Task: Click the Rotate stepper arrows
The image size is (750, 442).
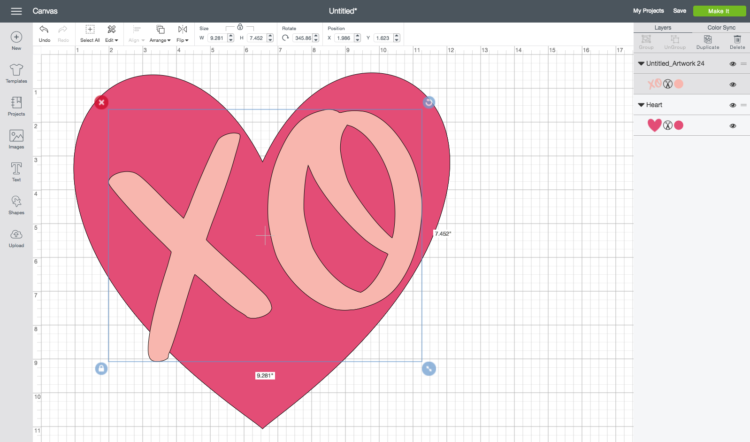Action: 315,38
